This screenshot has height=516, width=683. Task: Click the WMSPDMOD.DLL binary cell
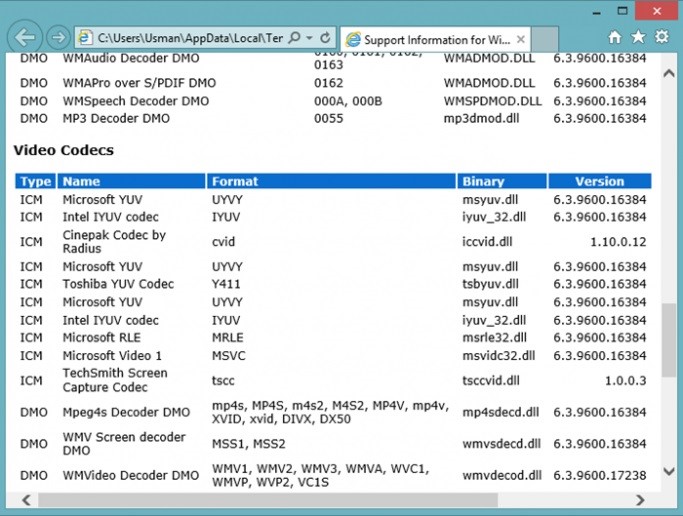[x=493, y=101]
